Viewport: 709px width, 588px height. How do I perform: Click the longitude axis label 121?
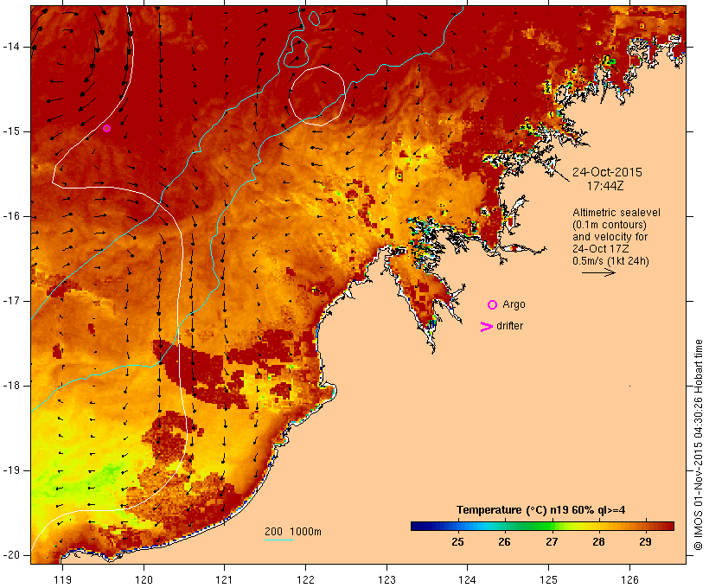click(224, 579)
